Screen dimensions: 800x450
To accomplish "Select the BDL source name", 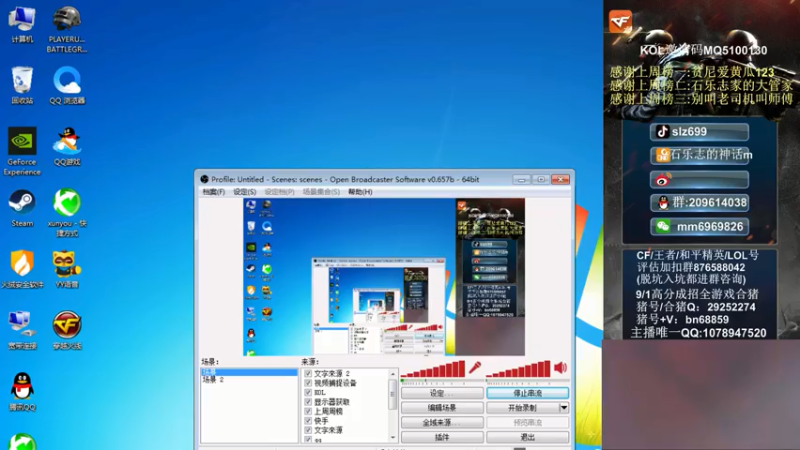I will (319, 392).
